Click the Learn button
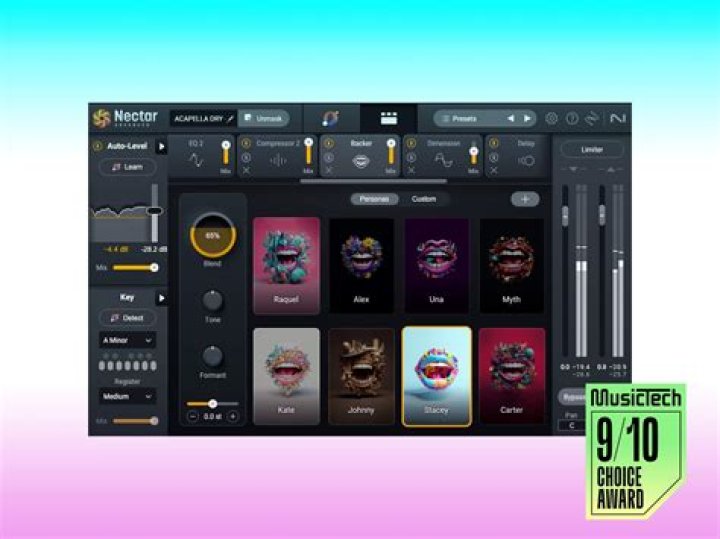Screen dimensions: 720x539 (127, 167)
